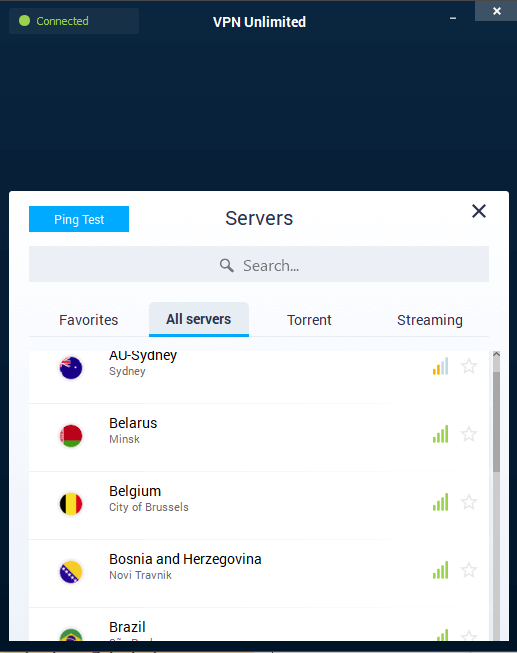Viewport: 517px width, 653px height.
Task: Click the green connection status dot
Action: (x=25, y=20)
